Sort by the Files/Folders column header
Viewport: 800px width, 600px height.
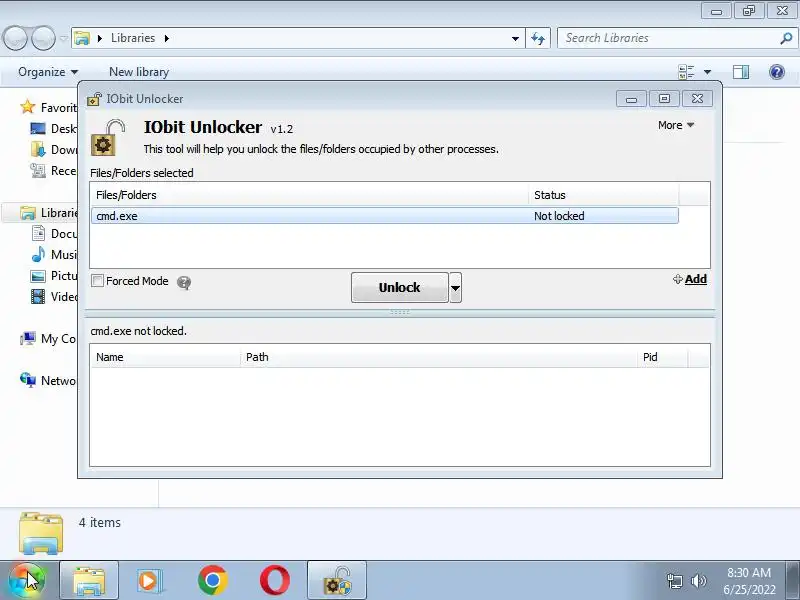tap(309, 195)
